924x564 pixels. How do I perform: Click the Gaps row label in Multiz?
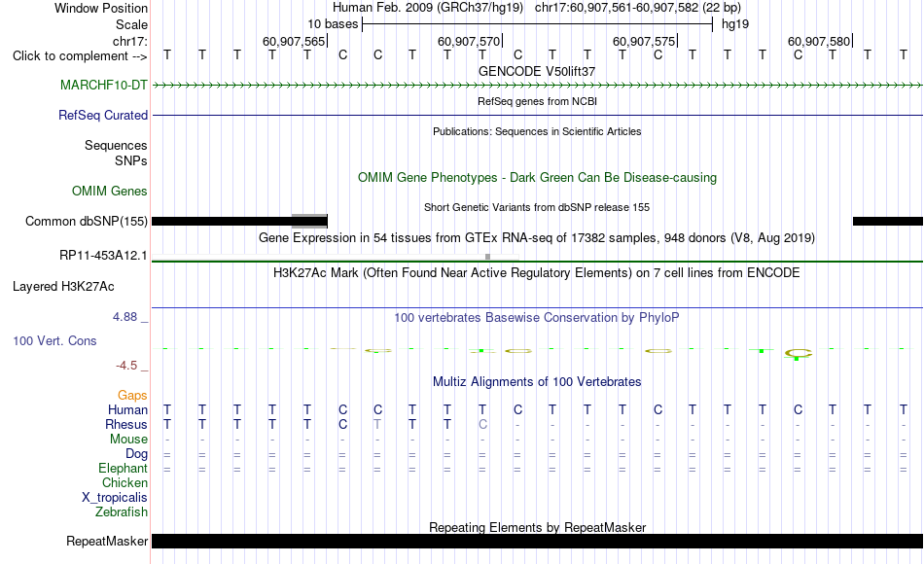(132, 396)
